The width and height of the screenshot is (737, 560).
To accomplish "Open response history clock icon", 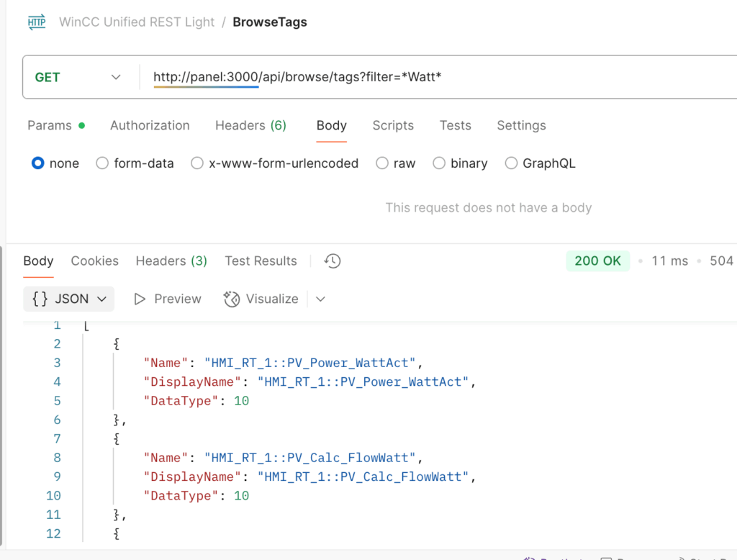I will [x=333, y=261].
